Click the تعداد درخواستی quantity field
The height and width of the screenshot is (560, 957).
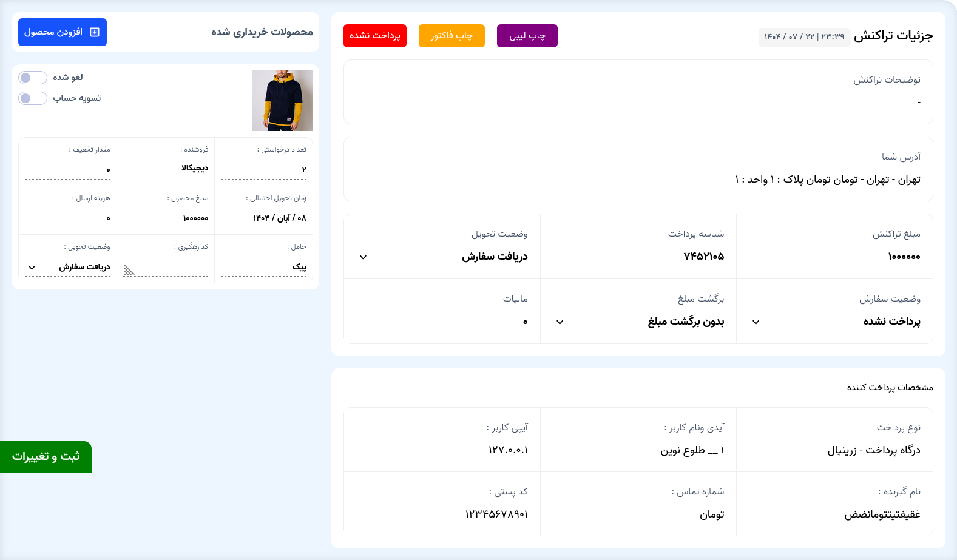pos(263,169)
